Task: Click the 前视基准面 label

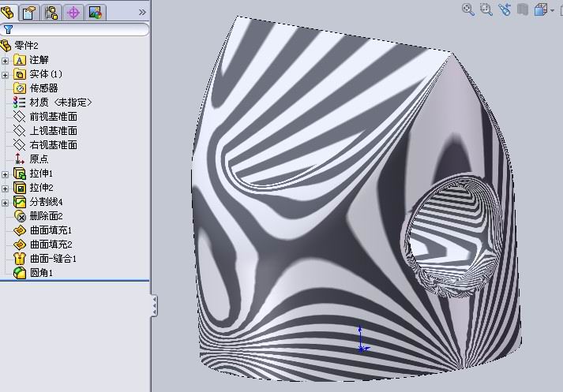Action: [x=53, y=117]
